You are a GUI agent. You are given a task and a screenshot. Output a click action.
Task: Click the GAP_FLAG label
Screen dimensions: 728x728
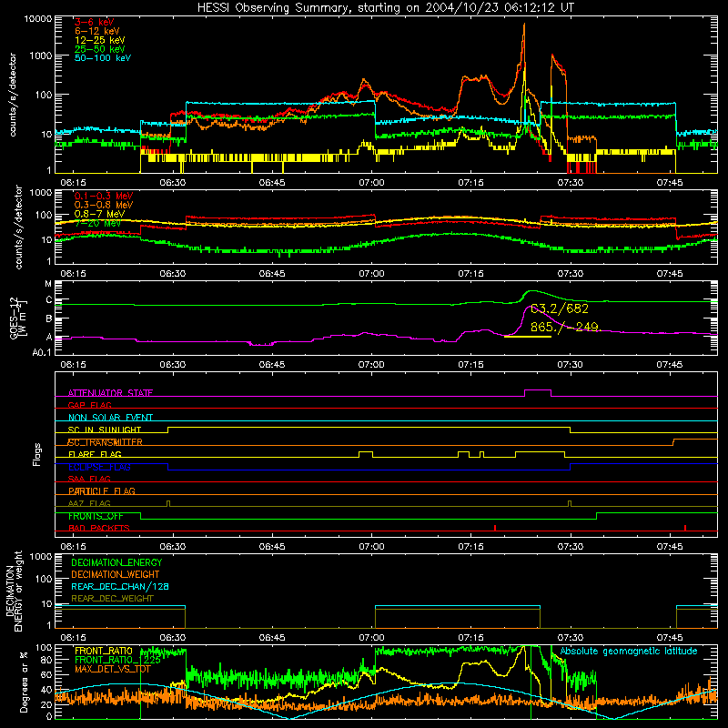point(89,405)
